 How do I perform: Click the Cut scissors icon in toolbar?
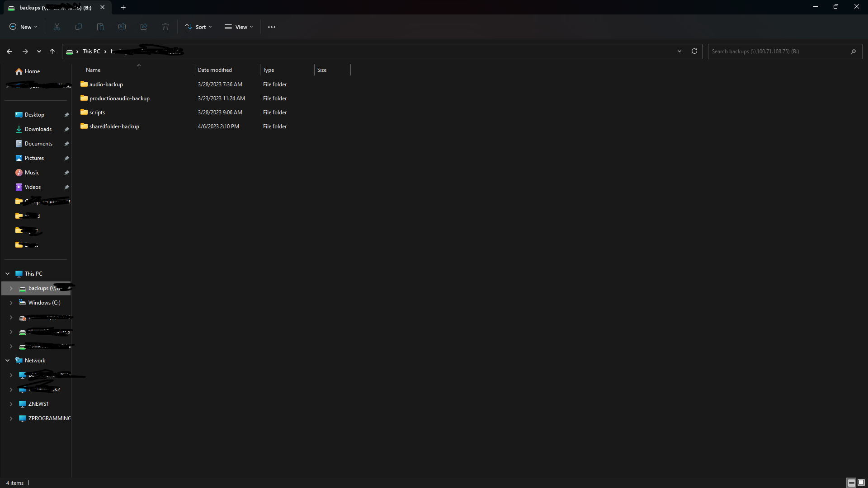coord(57,27)
